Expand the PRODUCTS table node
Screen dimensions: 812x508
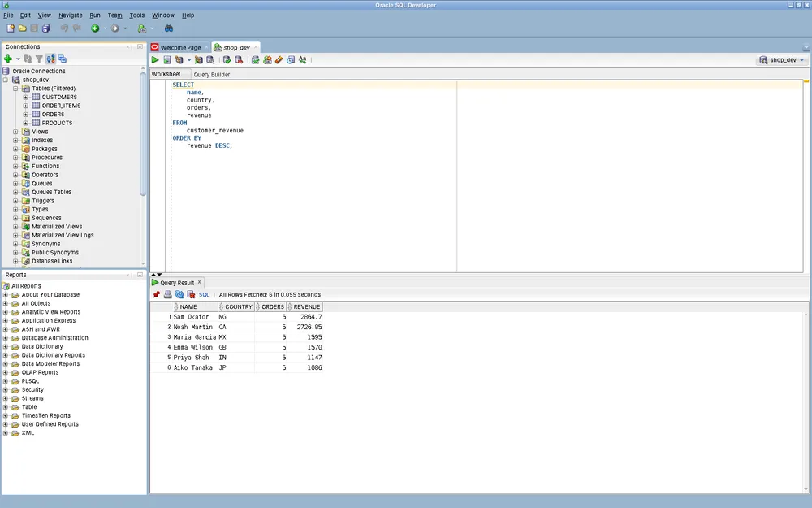pyautogui.click(x=25, y=123)
